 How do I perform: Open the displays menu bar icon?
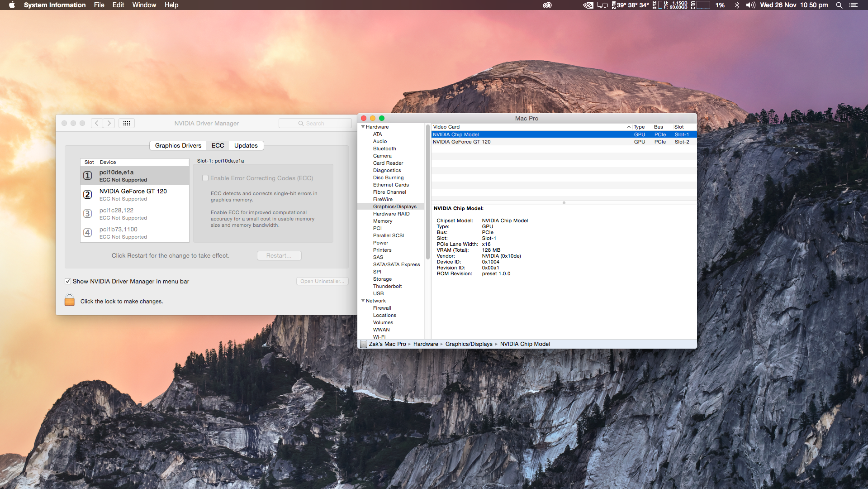coord(602,5)
